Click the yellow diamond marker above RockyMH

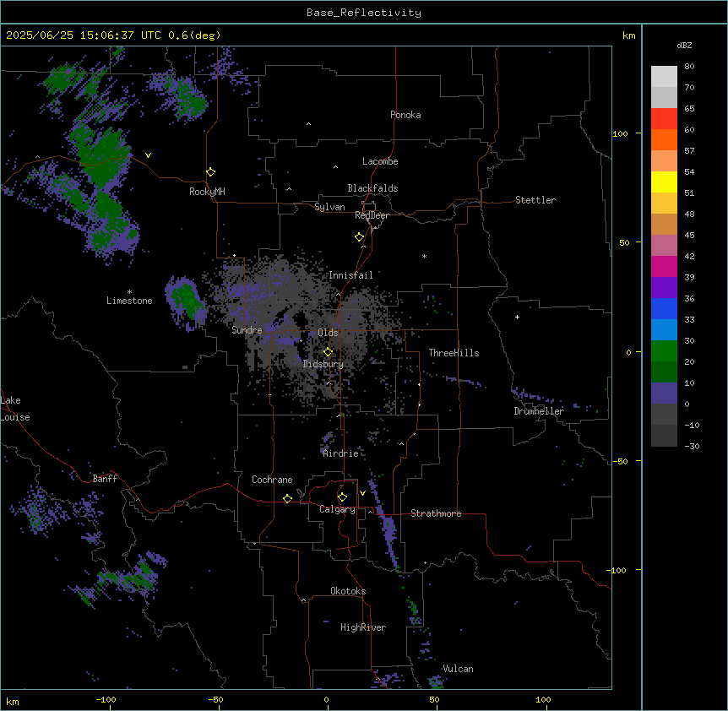(x=211, y=172)
